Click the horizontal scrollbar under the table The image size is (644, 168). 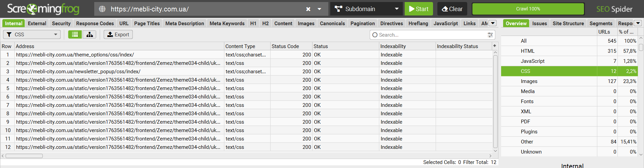click(x=24, y=156)
